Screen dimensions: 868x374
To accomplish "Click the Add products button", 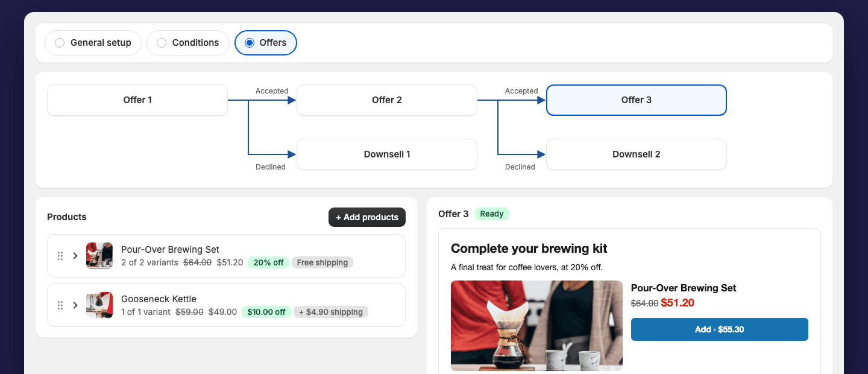I will click(367, 217).
